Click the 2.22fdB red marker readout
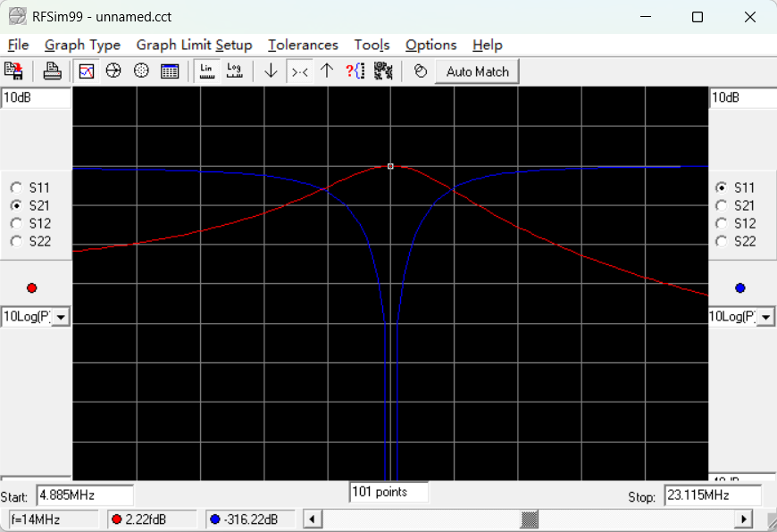This screenshot has width=777, height=532. (152, 520)
